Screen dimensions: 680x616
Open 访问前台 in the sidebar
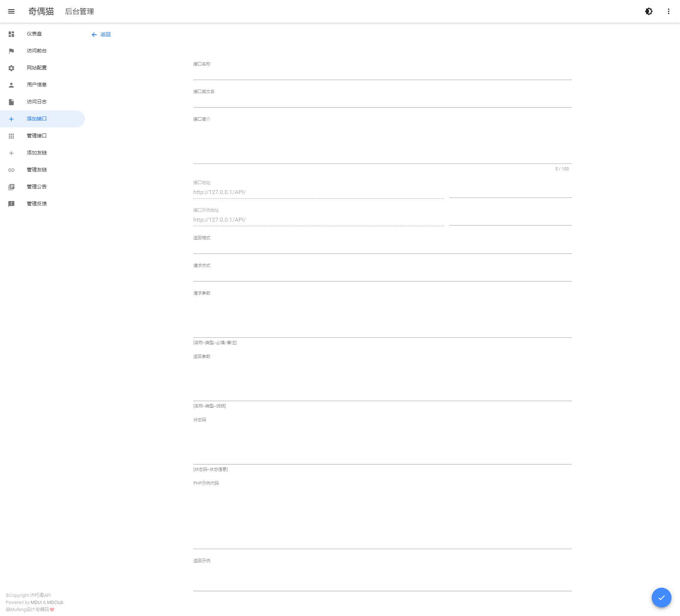(x=42, y=51)
